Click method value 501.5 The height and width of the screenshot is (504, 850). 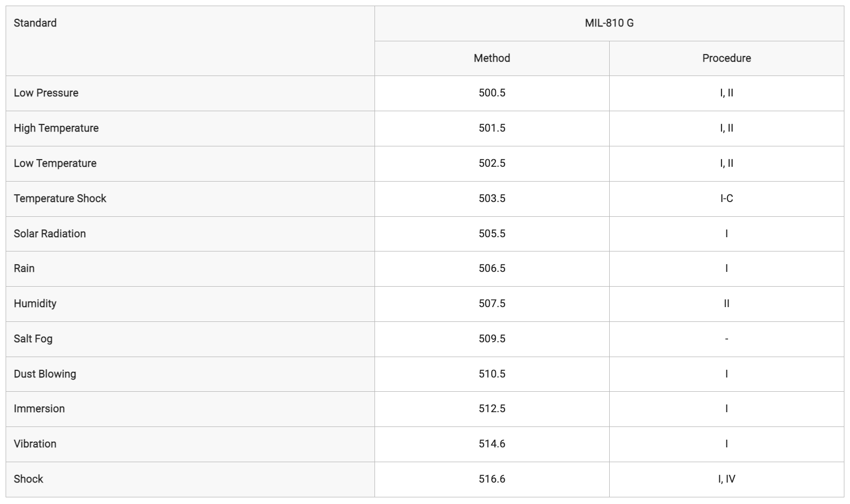click(492, 129)
